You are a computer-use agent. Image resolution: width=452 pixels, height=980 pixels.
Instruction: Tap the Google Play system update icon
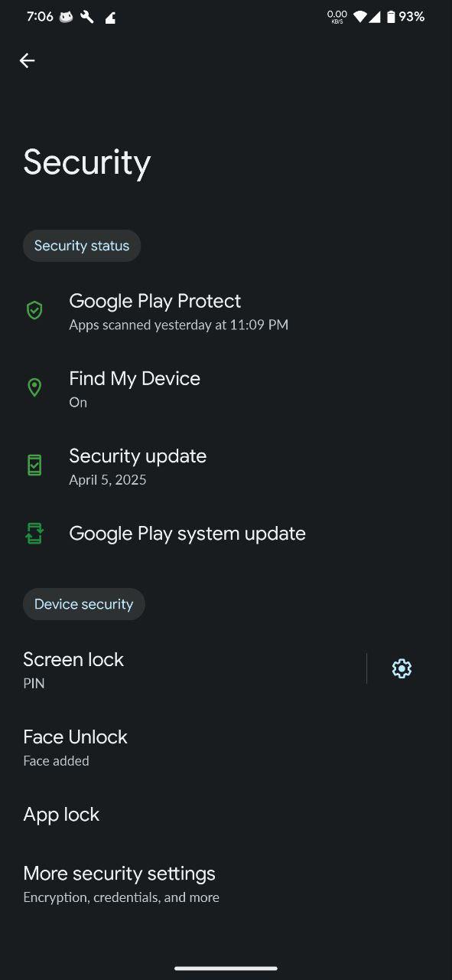[x=34, y=534]
